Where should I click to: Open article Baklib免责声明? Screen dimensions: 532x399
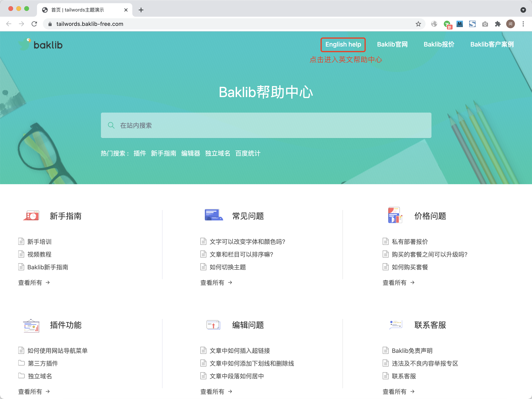pyautogui.click(x=412, y=351)
